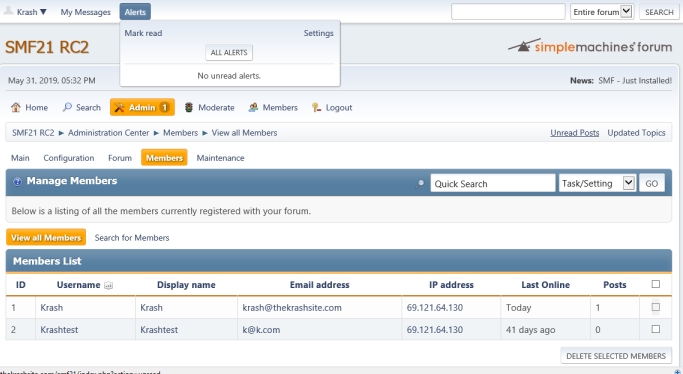Click the ALL ALERTS button
This screenshot has width=683, height=374.
point(229,53)
